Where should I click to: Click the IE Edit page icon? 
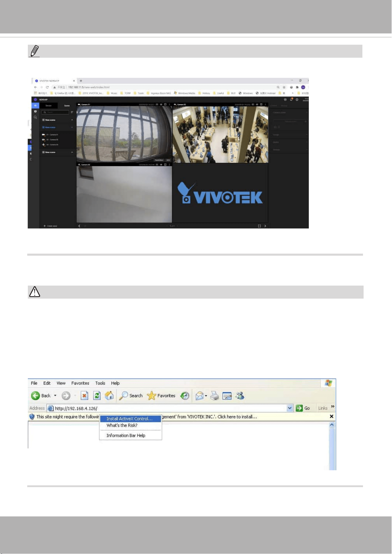point(227,396)
